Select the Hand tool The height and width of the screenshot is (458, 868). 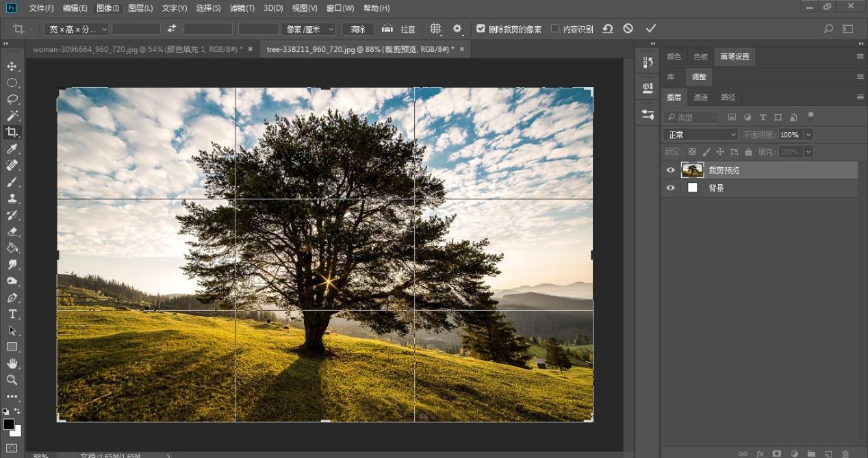point(12,364)
